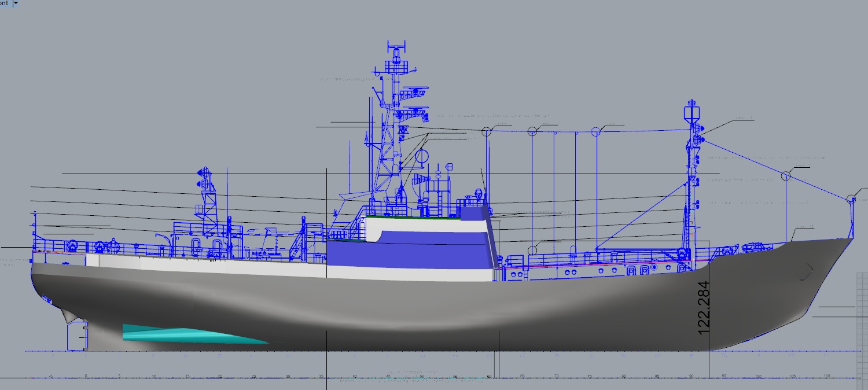This screenshot has height=390, width=868.
Task: Open the Front viewport menu arrow
Action: point(15,3)
